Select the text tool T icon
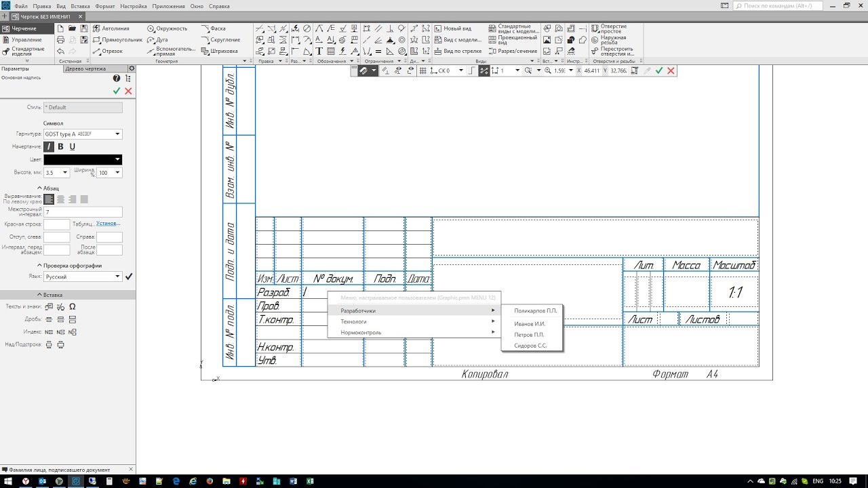Screen dimensions: 868x488 point(319,52)
